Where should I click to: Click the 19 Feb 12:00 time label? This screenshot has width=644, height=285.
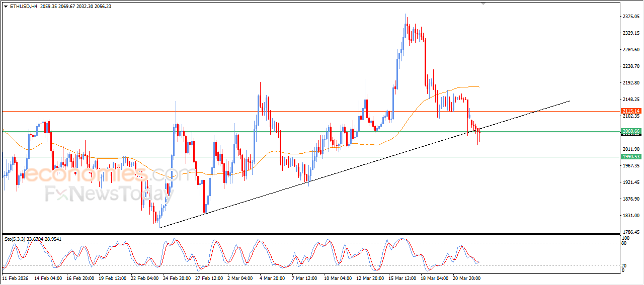(113, 278)
